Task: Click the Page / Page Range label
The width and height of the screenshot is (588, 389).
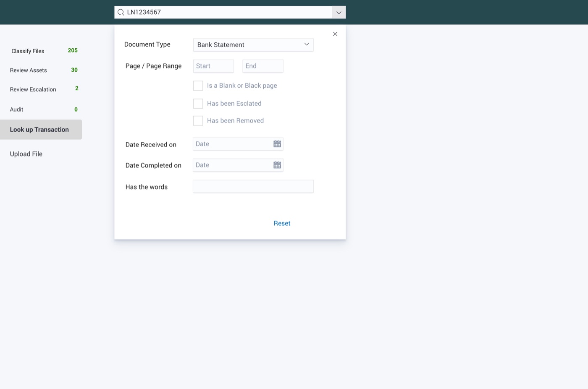Action: pyautogui.click(x=153, y=66)
